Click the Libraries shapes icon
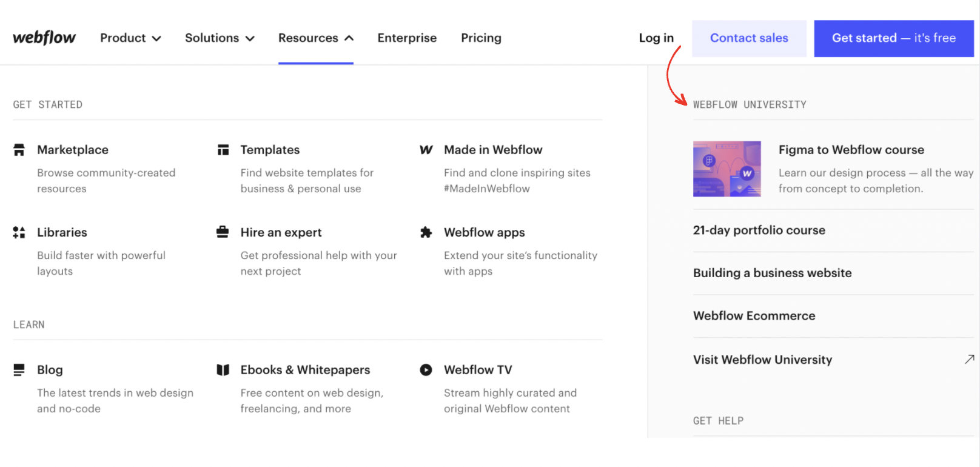980x467 pixels. (19, 232)
